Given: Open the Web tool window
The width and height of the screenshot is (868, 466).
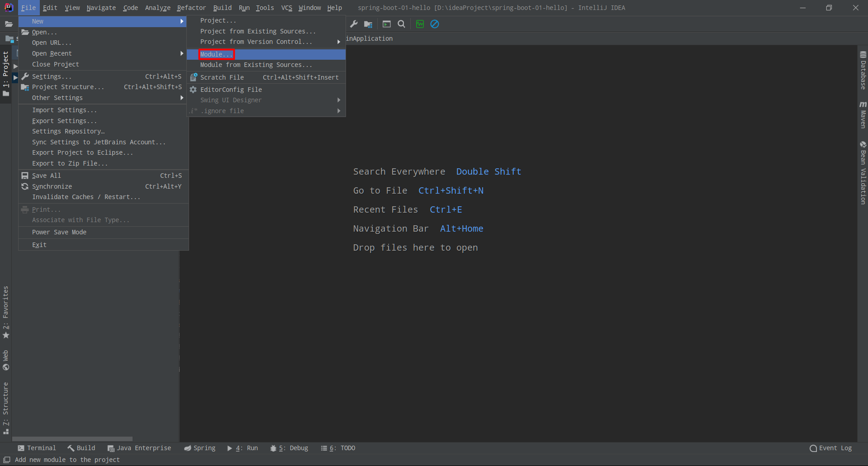Looking at the screenshot, I should tap(6, 360).
